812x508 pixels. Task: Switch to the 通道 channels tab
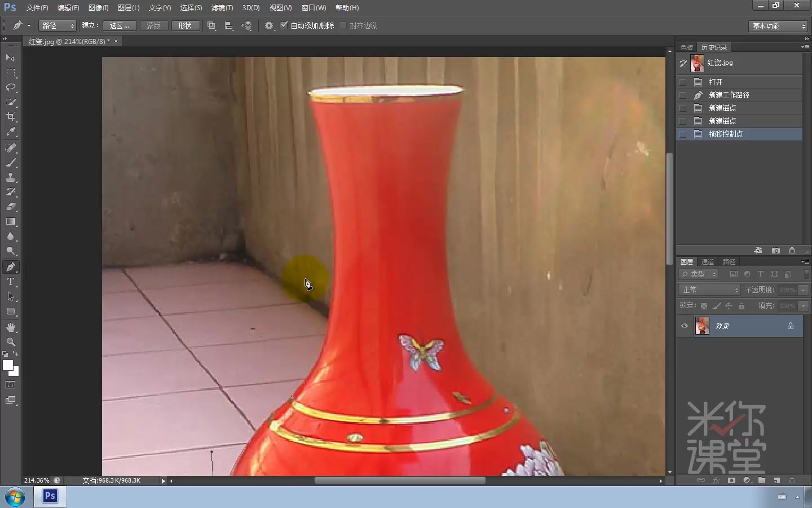708,262
